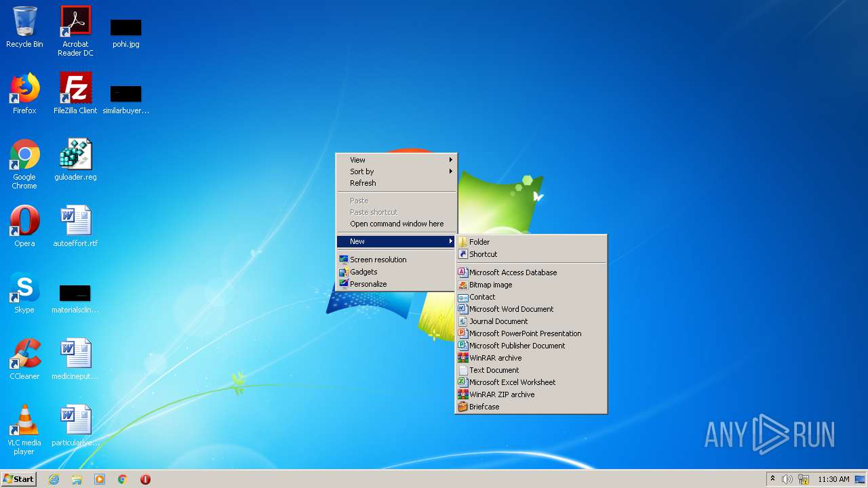Create new Microsoft Excel Worksheet

531,382
